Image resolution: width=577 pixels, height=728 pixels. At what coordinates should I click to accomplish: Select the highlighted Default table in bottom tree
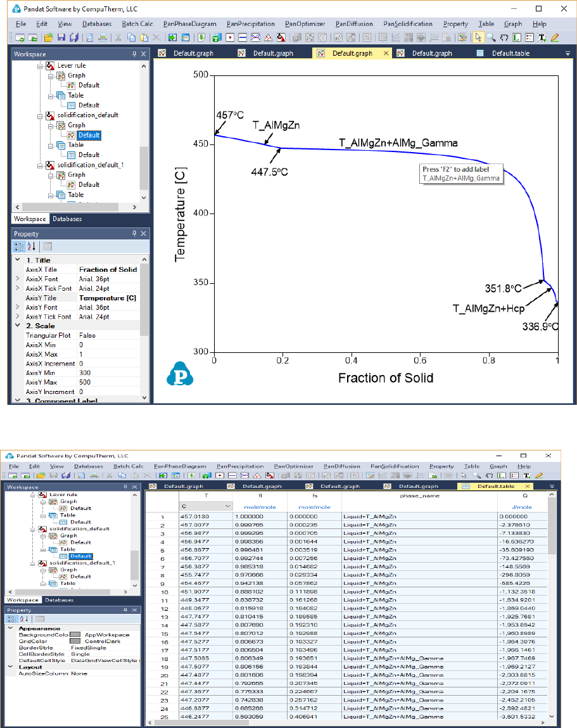[81, 556]
